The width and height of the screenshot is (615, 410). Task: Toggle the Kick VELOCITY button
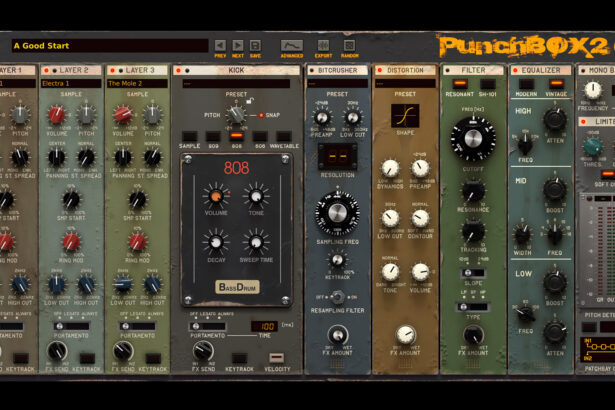277,358
